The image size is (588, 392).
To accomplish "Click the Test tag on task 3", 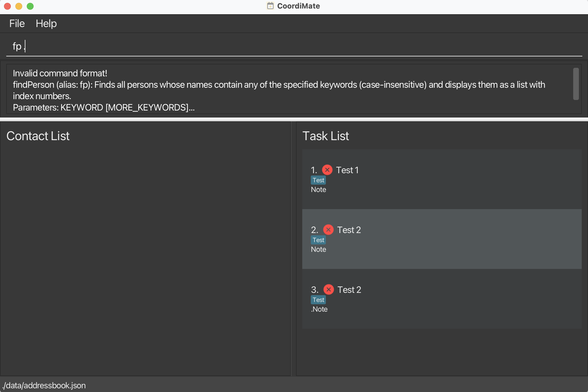I will tap(318, 300).
